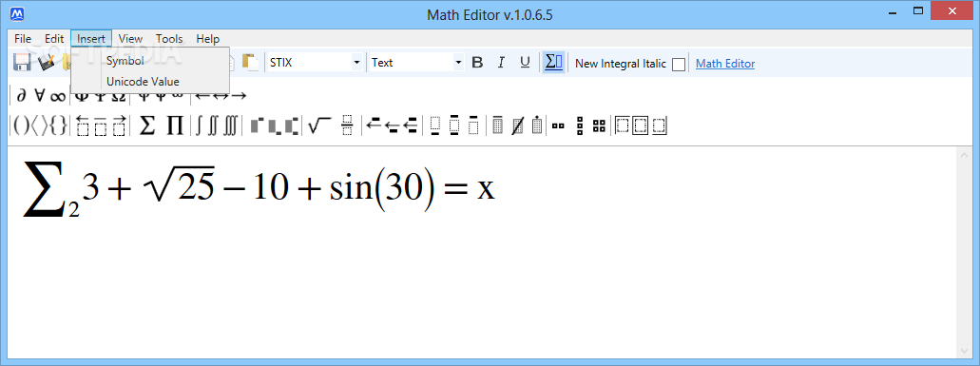Image resolution: width=980 pixels, height=366 pixels.
Task: Insert the infinity ∞ symbol
Action: pyautogui.click(x=57, y=97)
